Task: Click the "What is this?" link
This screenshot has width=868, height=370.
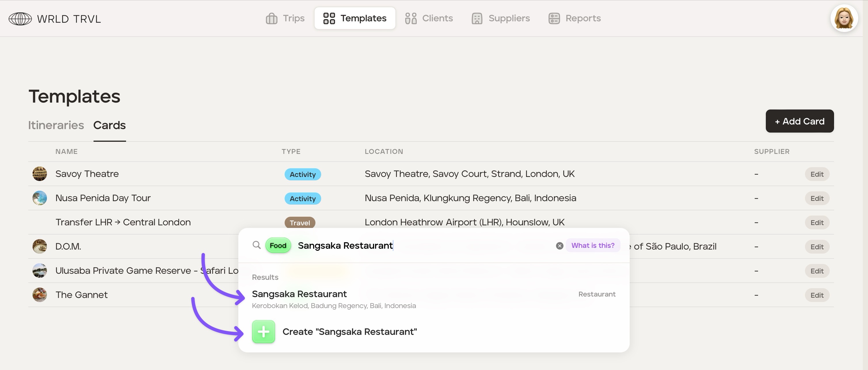Action: point(593,246)
